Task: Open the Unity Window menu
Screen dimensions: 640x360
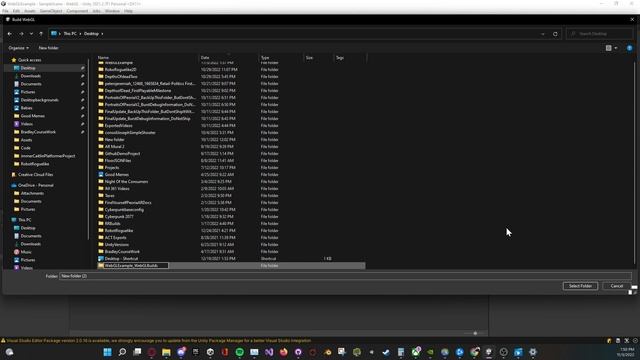Action: [x=112, y=11]
